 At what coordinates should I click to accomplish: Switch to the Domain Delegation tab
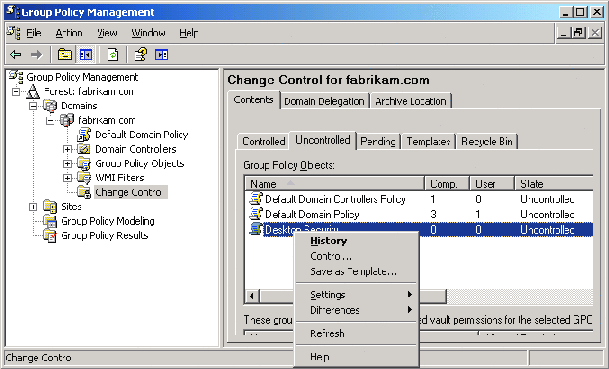click(324, 101)
